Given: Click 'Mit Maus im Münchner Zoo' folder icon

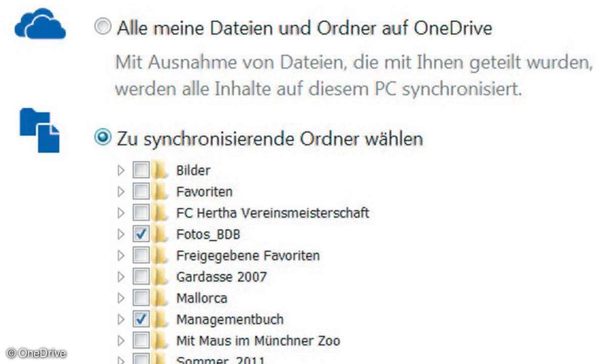Looking at the screenshot, I should tap(160, 340).
